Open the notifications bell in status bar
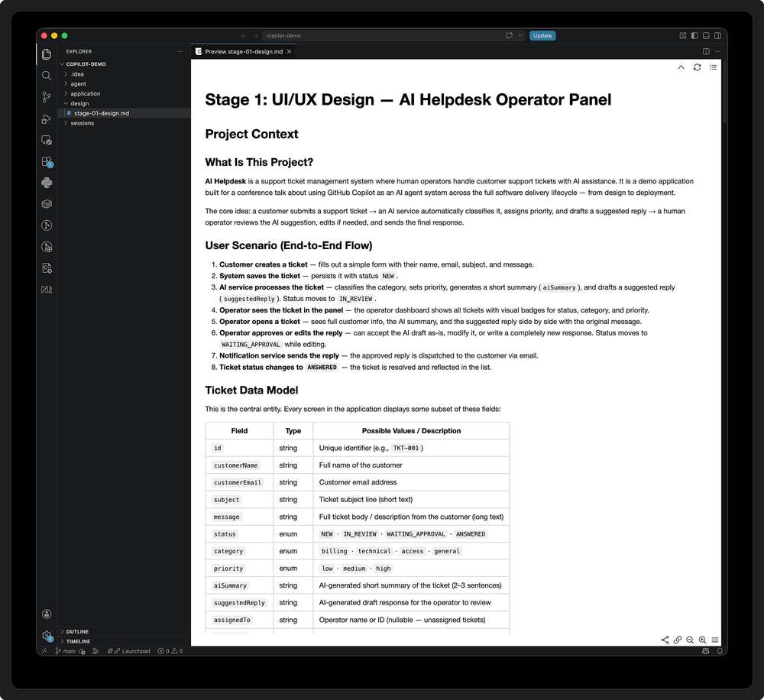The image size is (764, 700). pyautogui.click(x=719, y=651)
